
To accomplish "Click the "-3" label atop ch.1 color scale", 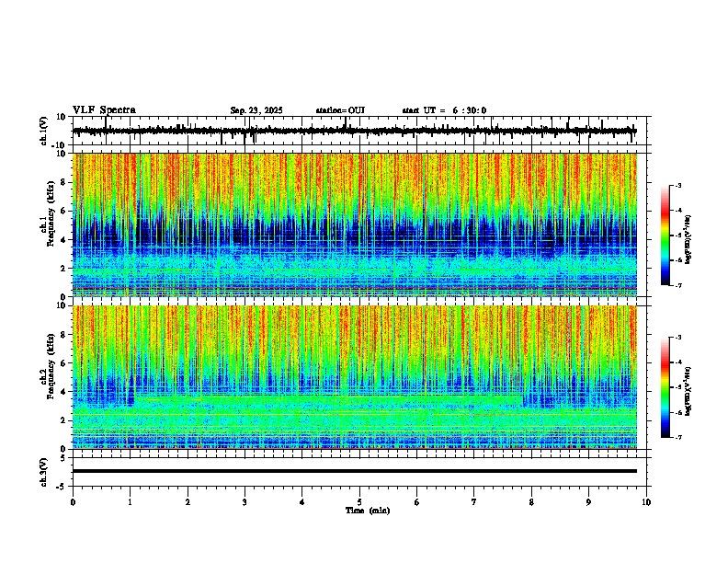I will pos(677,185).
